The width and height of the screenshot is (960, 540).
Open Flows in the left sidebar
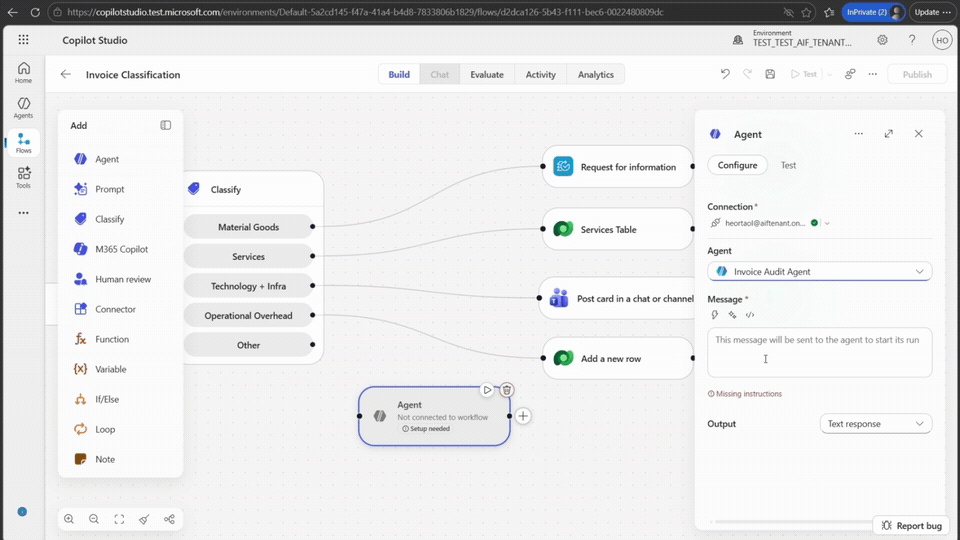coord(23,143)
